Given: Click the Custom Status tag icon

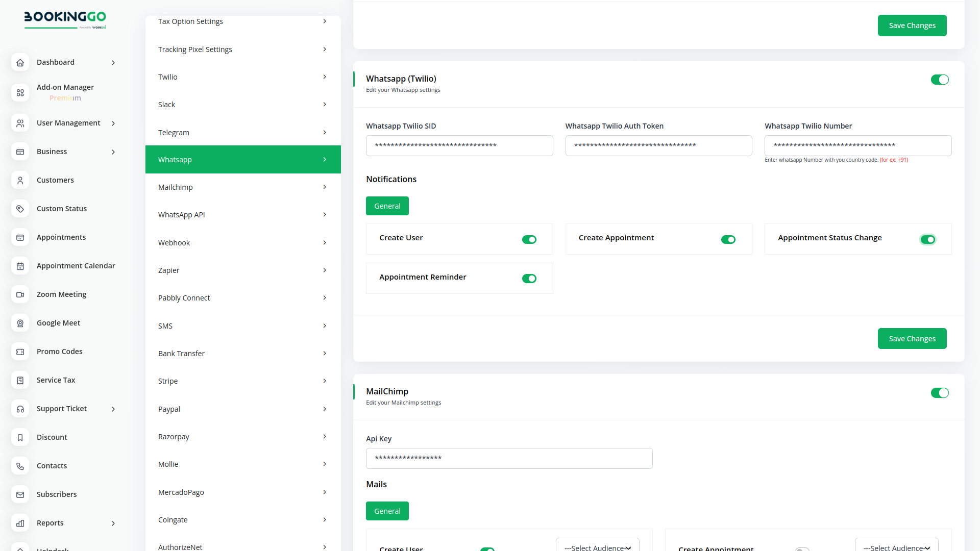Looking at the screenshot, I should click(20, 209).
